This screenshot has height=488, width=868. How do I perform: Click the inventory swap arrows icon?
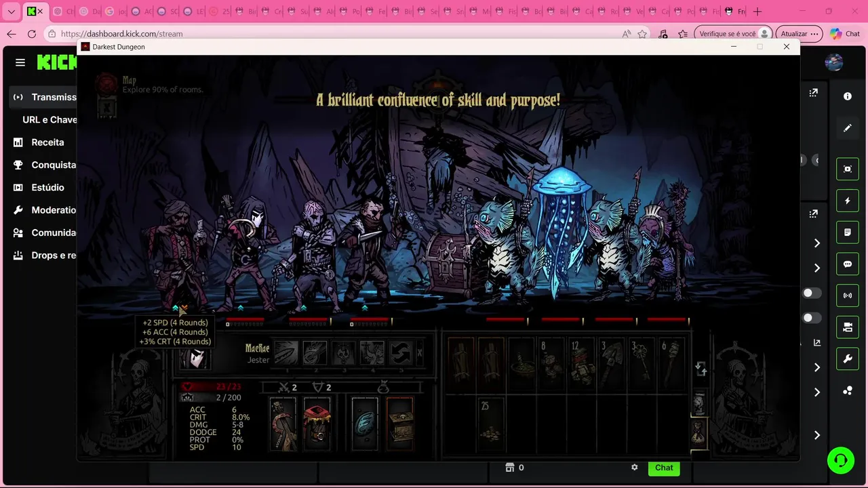click(701, 369)
